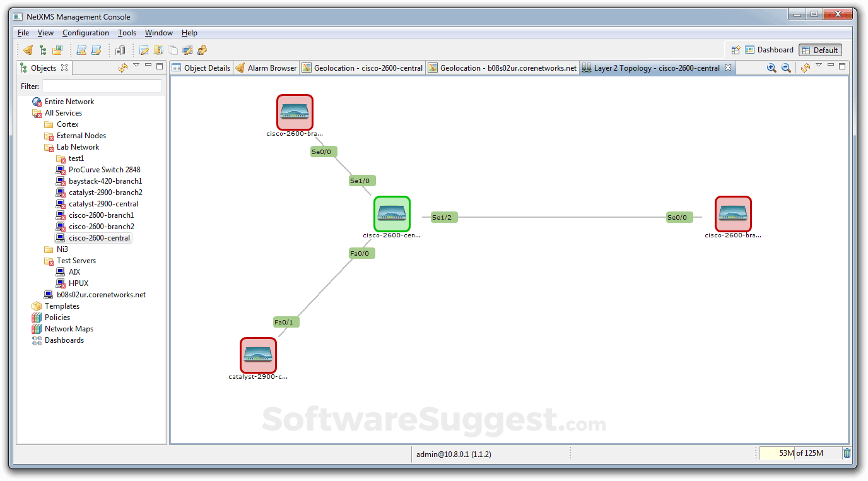Zoom out on the topology view
The image size is (868, 481).
click(787, 68)
